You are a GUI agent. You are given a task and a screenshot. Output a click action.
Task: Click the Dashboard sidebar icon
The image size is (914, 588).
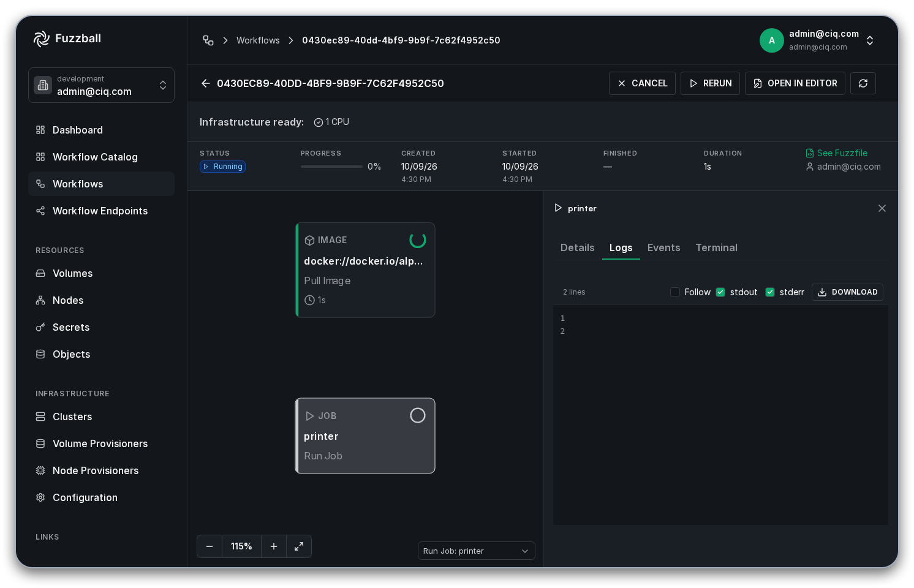[40, 130]
